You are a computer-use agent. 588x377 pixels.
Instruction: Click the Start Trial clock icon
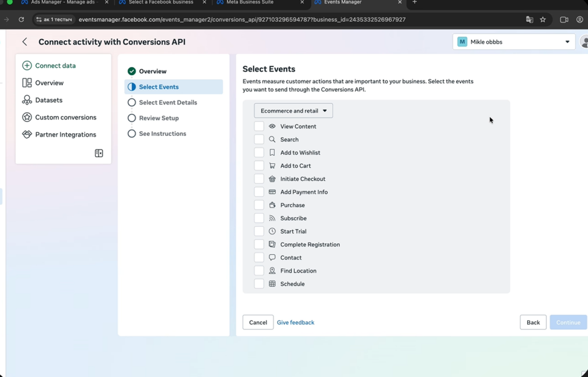point(272,231)
